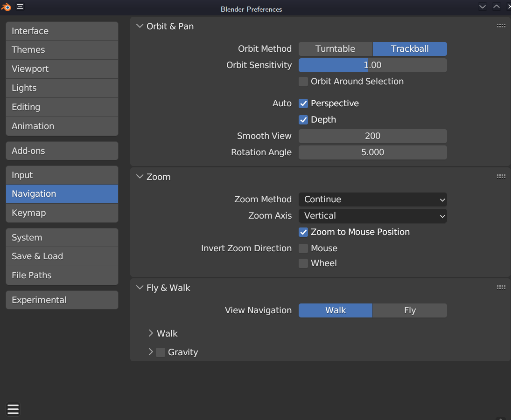Click the Orbit & Pan panel grip icon
Viewport: 511px width, 420px height.
tap(501, 26)
